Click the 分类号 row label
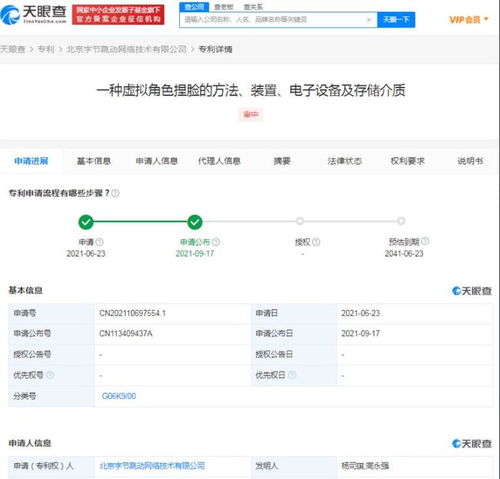The image size is (500, 479). click(x=25, y=396)
